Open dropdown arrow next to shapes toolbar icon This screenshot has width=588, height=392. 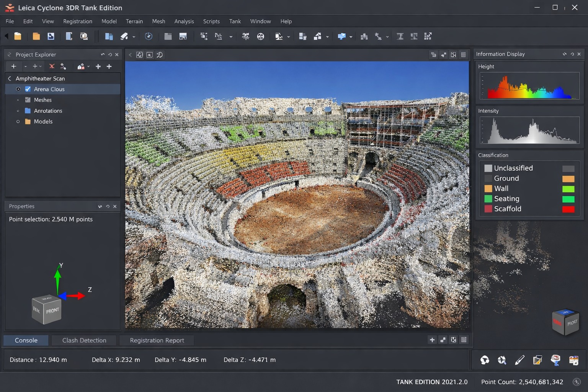point(327,37)
